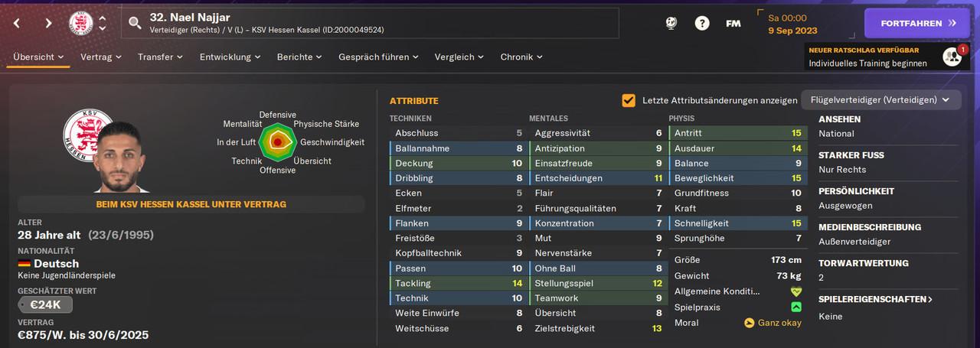This screenshot has width=980, height=348.
Task: Open the Flügelverteidiger role dropdown
Action: pos(880,100)
